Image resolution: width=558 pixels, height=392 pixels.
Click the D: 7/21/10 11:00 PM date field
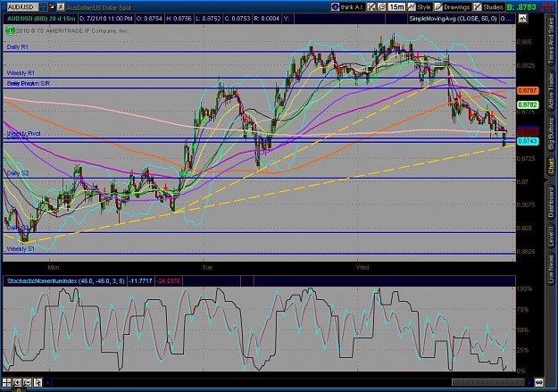pos(106,19)
